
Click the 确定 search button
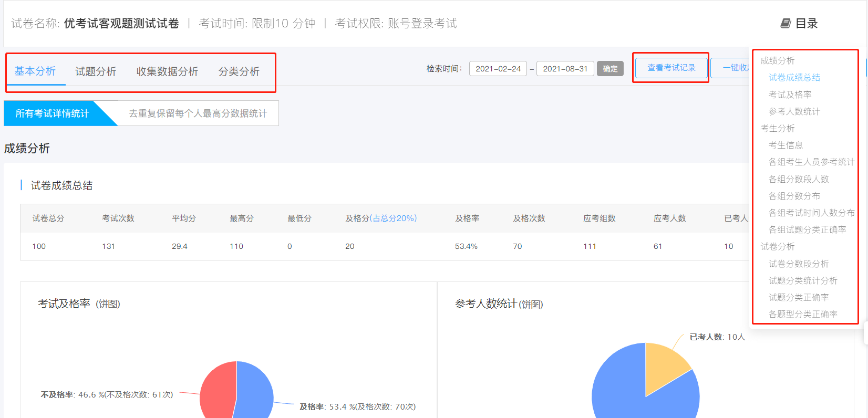point(610,69)
